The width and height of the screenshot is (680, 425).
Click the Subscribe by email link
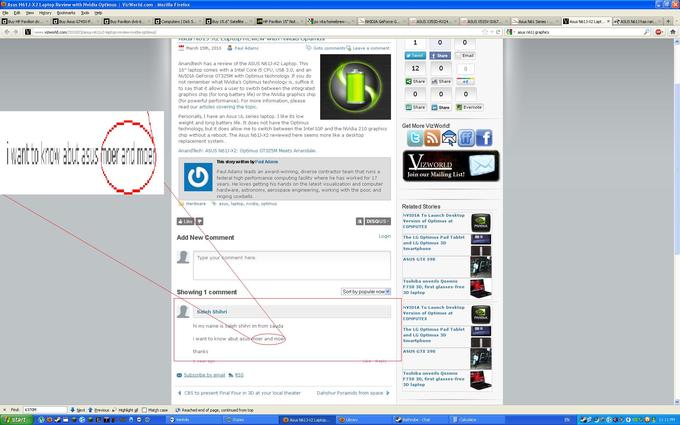[204, 375]
